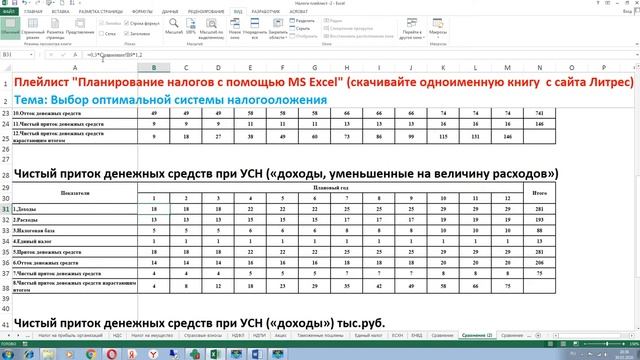640x360 pixels.
Task: Click Hide (Скрыть) window command
Action: [300, 29]
